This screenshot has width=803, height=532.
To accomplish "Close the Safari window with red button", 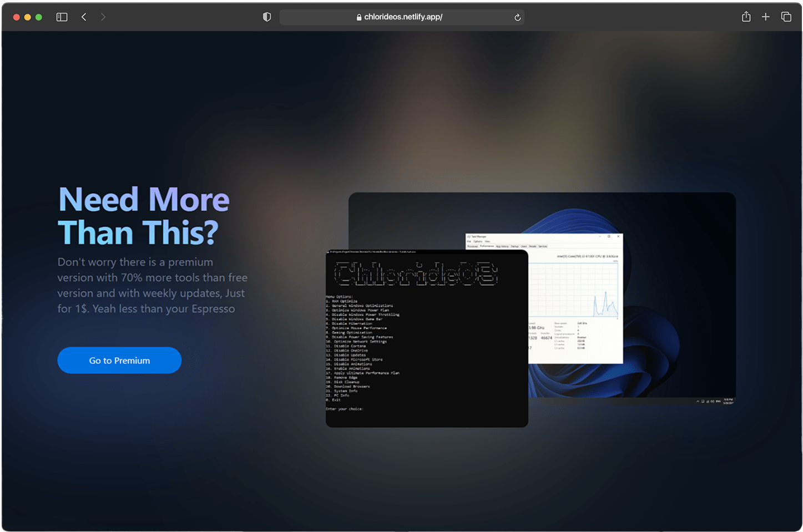I will [17, 17].
